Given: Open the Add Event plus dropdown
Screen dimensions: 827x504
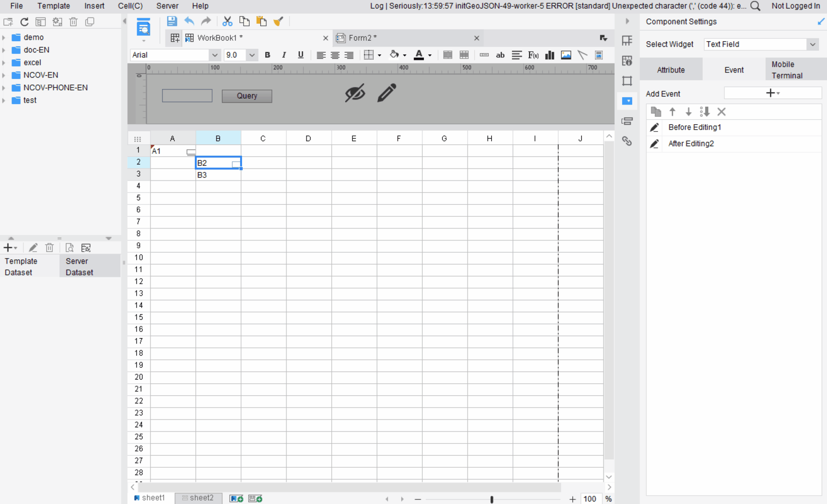Looking at the screenshot, I should [773, 93].
